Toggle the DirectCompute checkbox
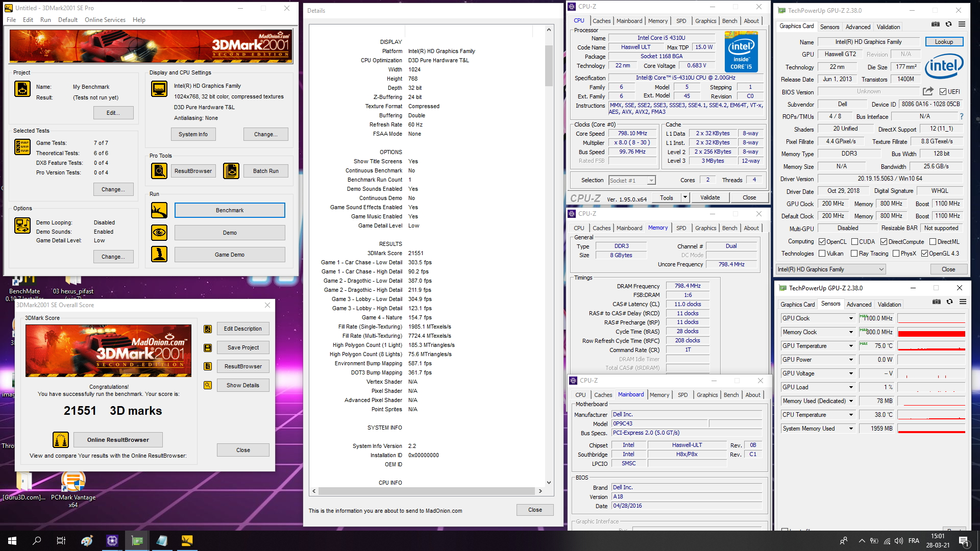980x551 pixels. [x=884, y=242]
